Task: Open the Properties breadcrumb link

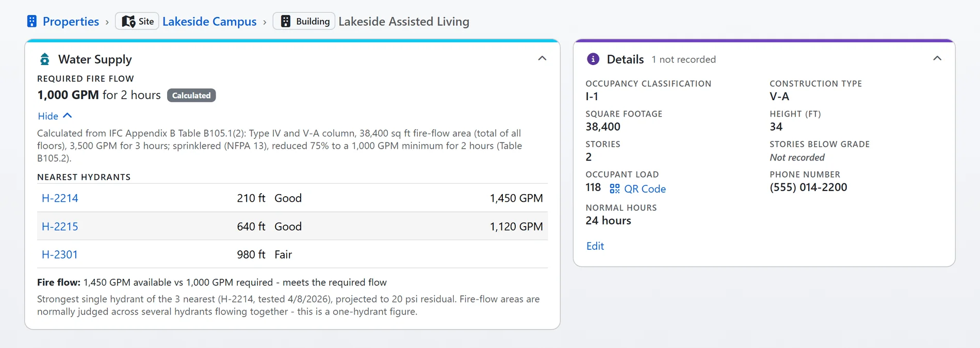Action: 71,21
